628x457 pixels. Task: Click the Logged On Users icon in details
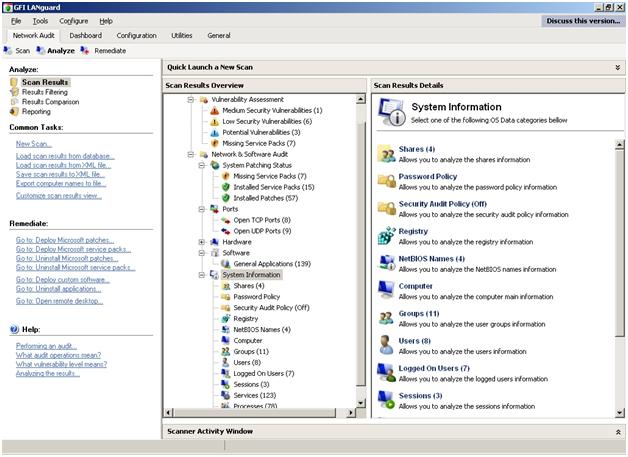386,372
